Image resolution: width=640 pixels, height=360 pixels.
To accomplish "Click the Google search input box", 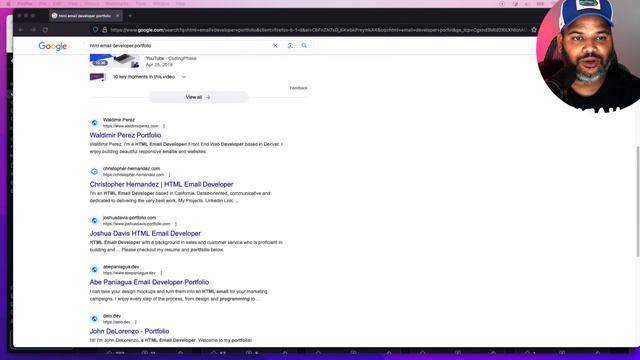I will (x=180, y=46).
